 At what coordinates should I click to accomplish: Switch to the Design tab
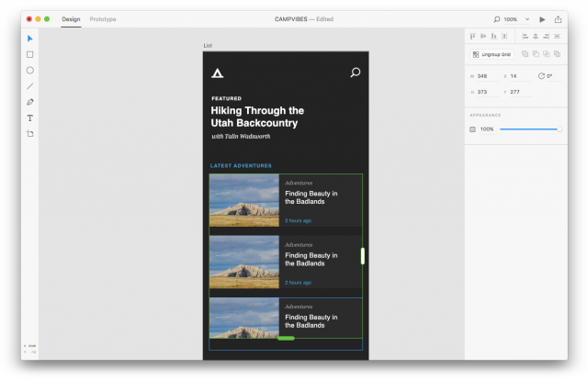pyautogui.click(x=71, y=19)
